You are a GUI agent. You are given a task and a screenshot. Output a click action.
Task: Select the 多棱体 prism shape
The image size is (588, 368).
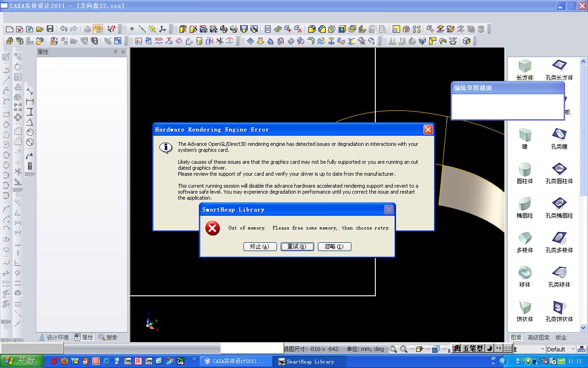tap(525, 242)
